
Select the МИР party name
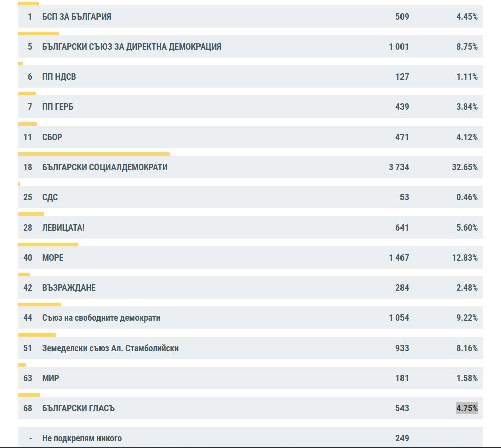coord(50,378)
